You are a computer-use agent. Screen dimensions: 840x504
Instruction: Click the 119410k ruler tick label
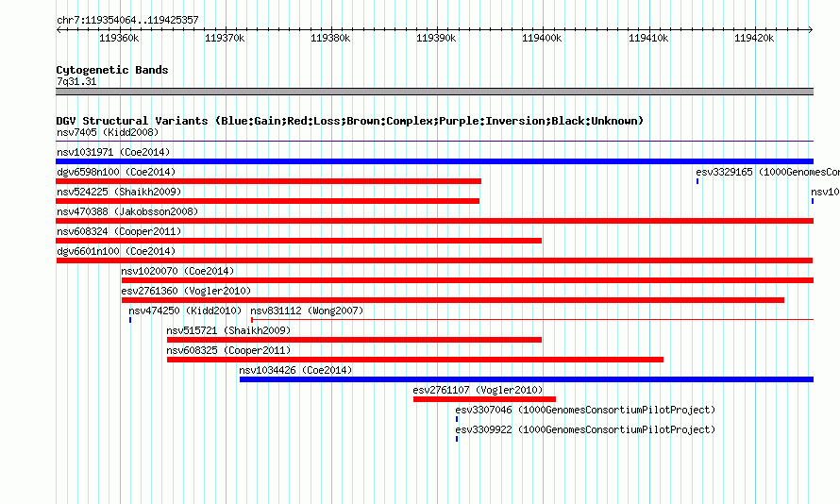[x=648, y=38]
